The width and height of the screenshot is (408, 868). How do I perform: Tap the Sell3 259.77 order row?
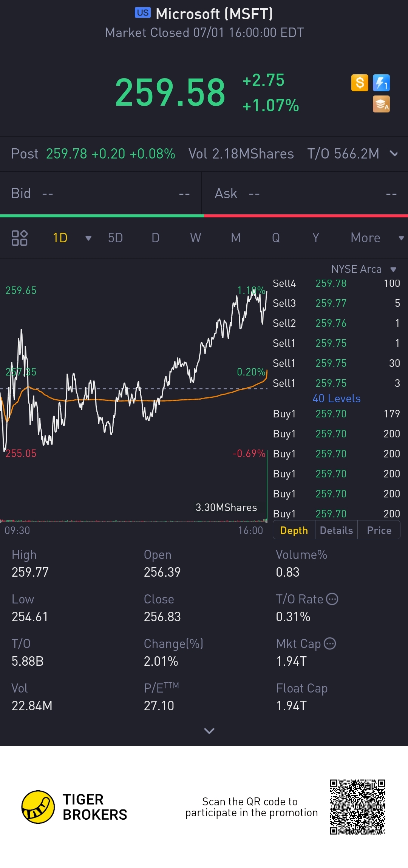tap(336, 303)
